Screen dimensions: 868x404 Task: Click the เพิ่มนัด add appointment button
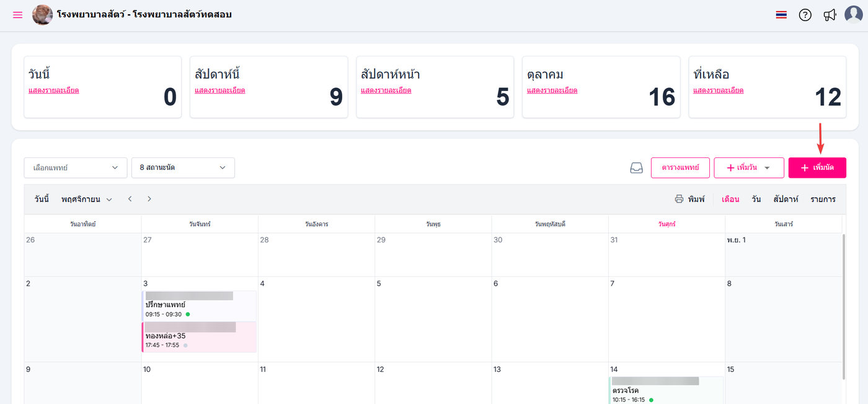[x=817, y=168]
